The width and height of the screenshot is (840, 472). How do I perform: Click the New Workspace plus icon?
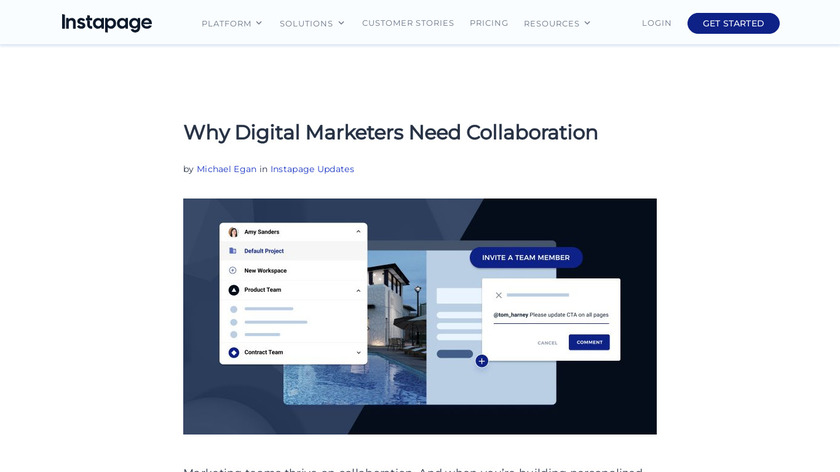232,271
